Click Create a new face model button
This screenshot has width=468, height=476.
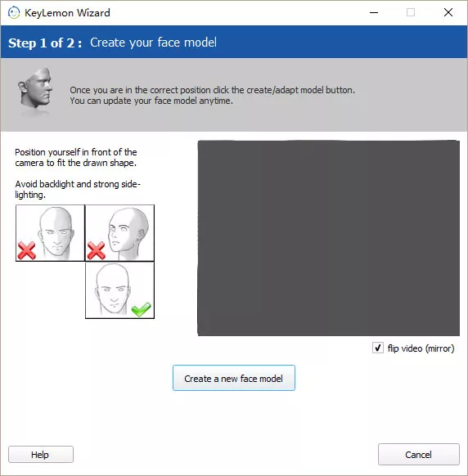coord(234,378)
